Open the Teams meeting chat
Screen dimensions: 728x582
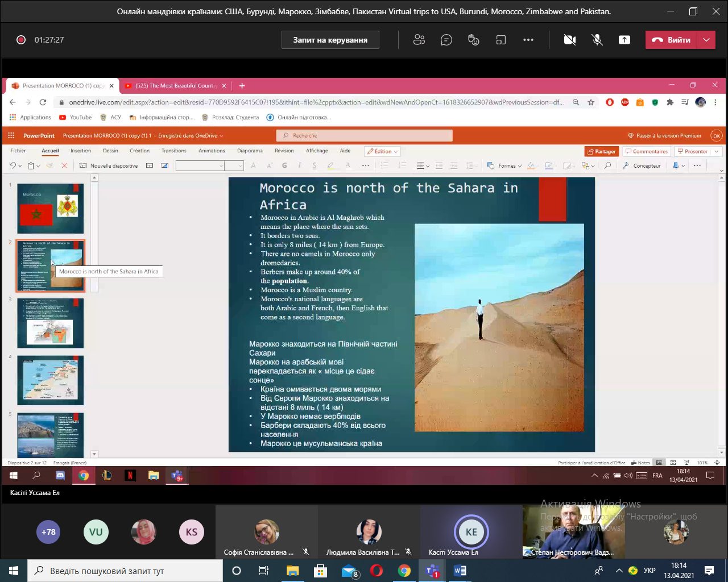(446, 40)
